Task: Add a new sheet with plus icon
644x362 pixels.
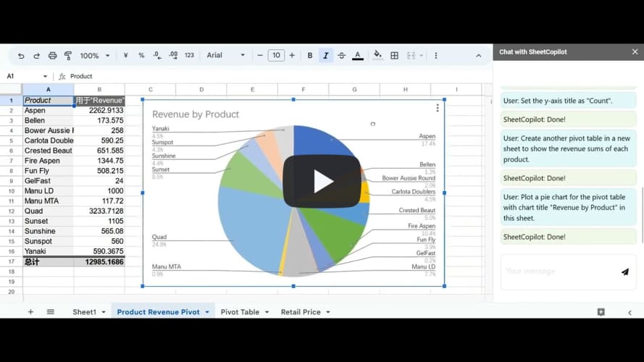Action: (x=30, y=312)
